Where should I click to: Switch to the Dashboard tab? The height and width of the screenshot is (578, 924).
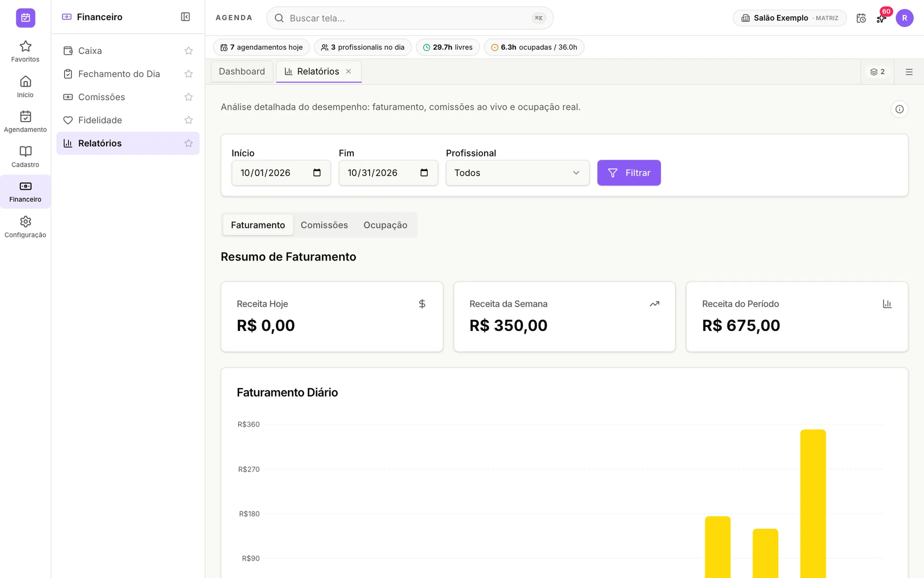(242, 71)
